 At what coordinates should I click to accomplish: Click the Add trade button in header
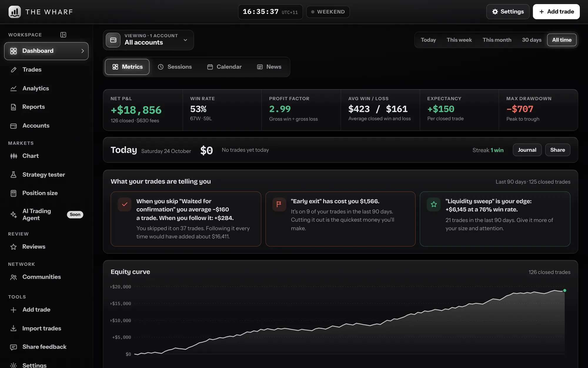pyautogui.click(x=556, y=12)
